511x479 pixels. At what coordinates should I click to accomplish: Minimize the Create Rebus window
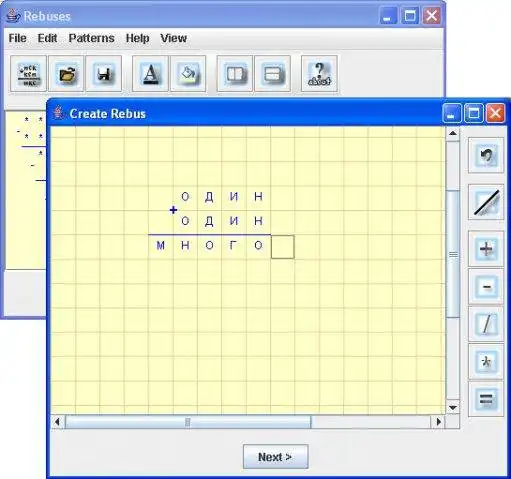[452, 113]
